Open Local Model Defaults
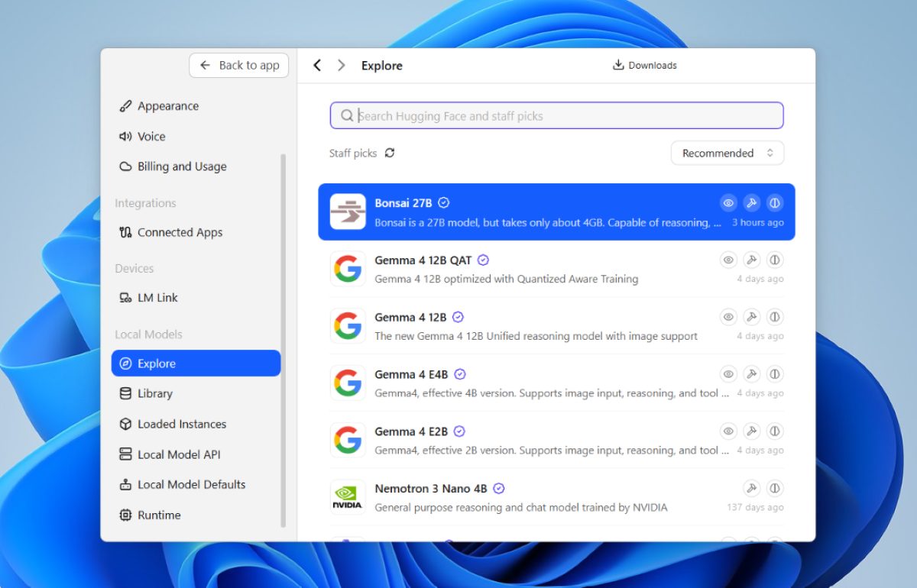 click(183, 485)
